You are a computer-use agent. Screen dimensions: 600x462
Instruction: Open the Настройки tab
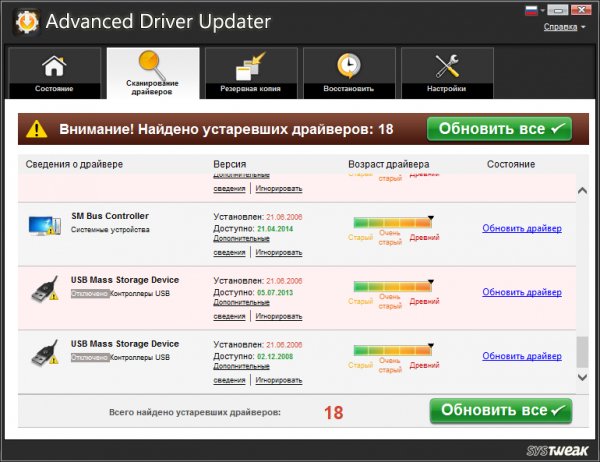pos(447,73)
